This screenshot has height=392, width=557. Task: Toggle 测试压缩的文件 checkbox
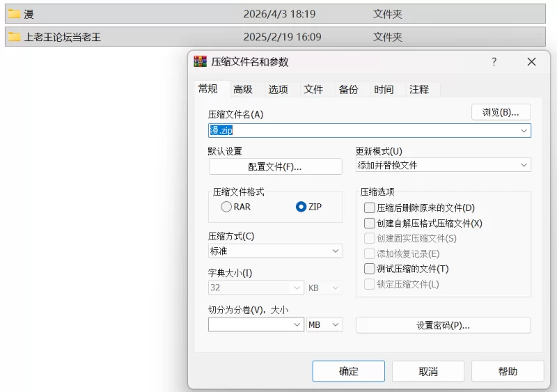(x=370, y=269)
